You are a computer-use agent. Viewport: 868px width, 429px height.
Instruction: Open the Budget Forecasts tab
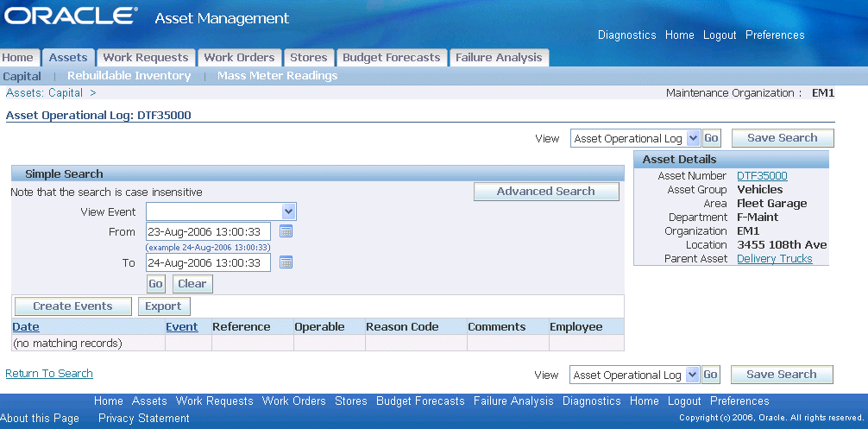[x=392, y=58]
